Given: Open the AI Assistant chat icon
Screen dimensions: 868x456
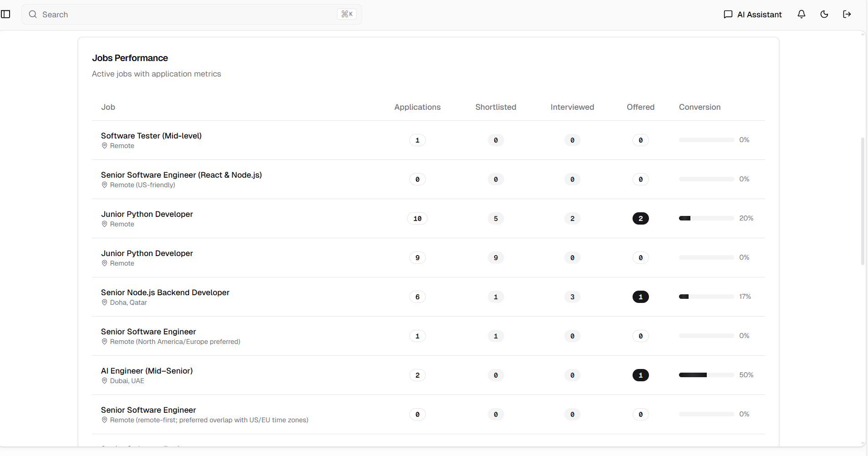Looking at the screenshot, I should pos(728,14).
